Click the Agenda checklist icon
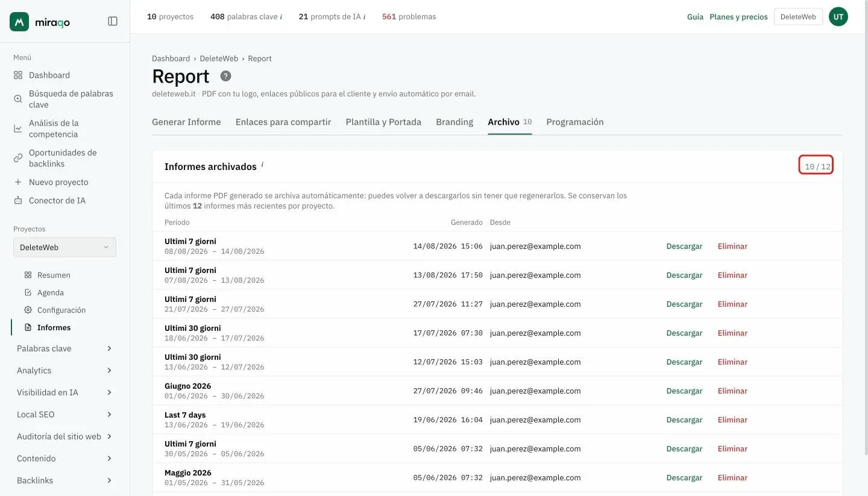The height and width of the screenshot is (496, 868). 28,292
